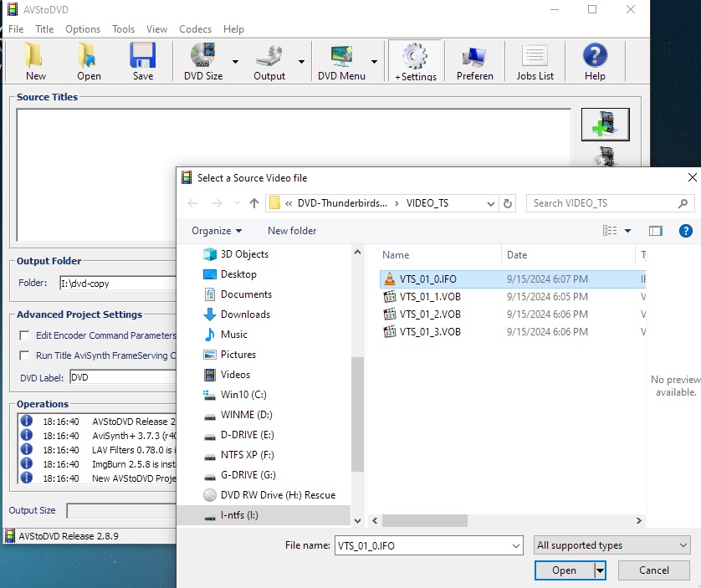Click the Cancel button

tap(653, 570)
